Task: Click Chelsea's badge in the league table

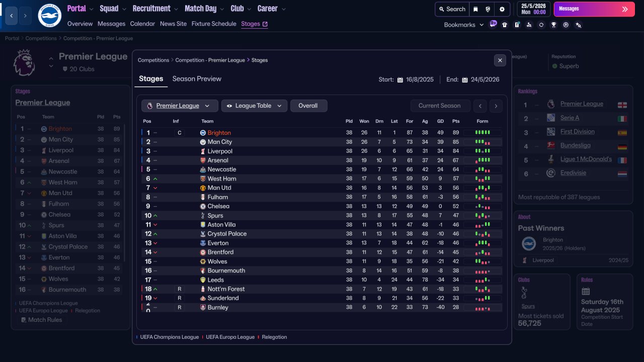Action: (x=203, y=206)
